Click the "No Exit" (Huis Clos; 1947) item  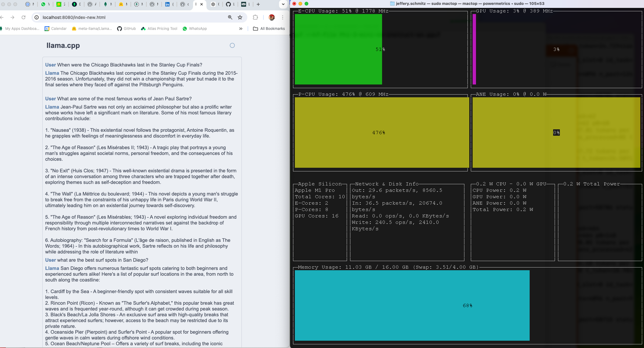pyautogui.click(x=141, y=176)
